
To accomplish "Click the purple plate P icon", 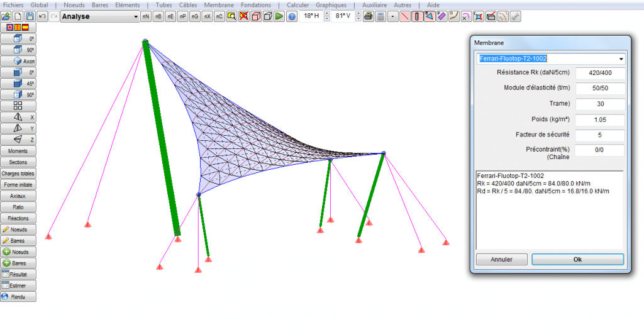I will [442, 16].
